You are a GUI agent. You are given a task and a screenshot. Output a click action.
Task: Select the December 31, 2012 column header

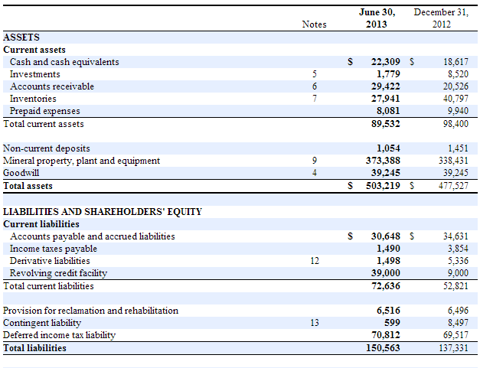click(x=441, y=18)
